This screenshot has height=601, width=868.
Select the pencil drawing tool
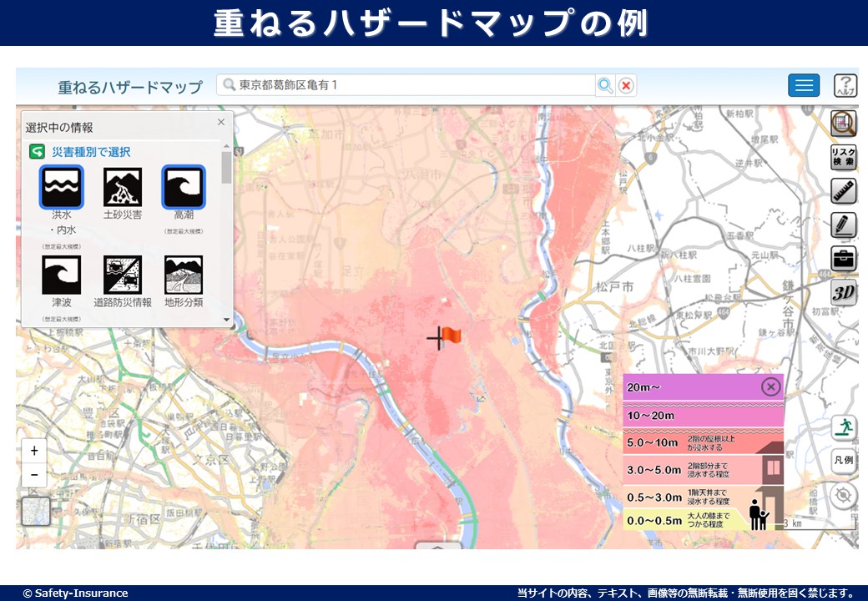tap(844, 225)
